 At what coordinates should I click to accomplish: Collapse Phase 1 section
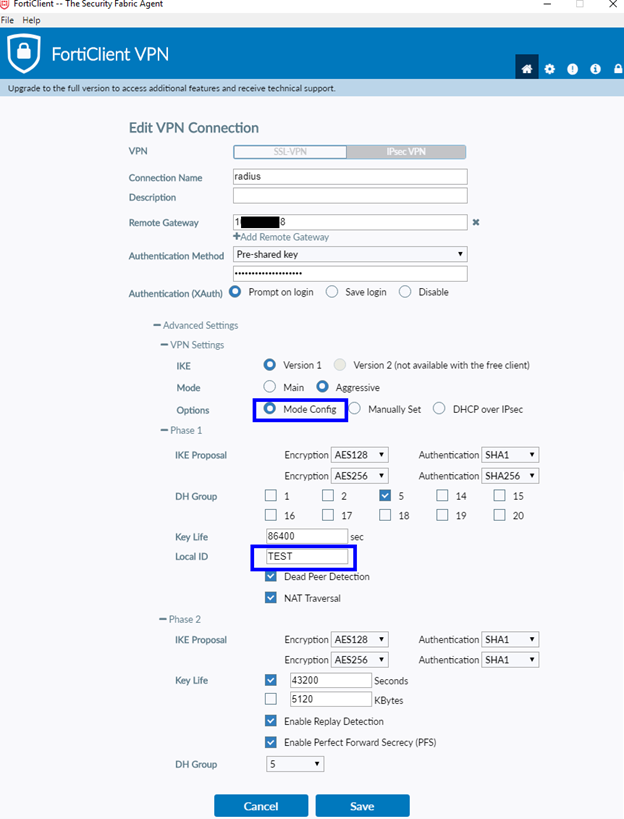click(181, 430)
